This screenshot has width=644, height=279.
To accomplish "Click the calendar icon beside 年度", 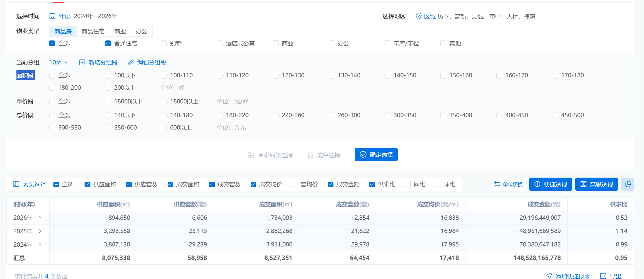I will point(52,16).
